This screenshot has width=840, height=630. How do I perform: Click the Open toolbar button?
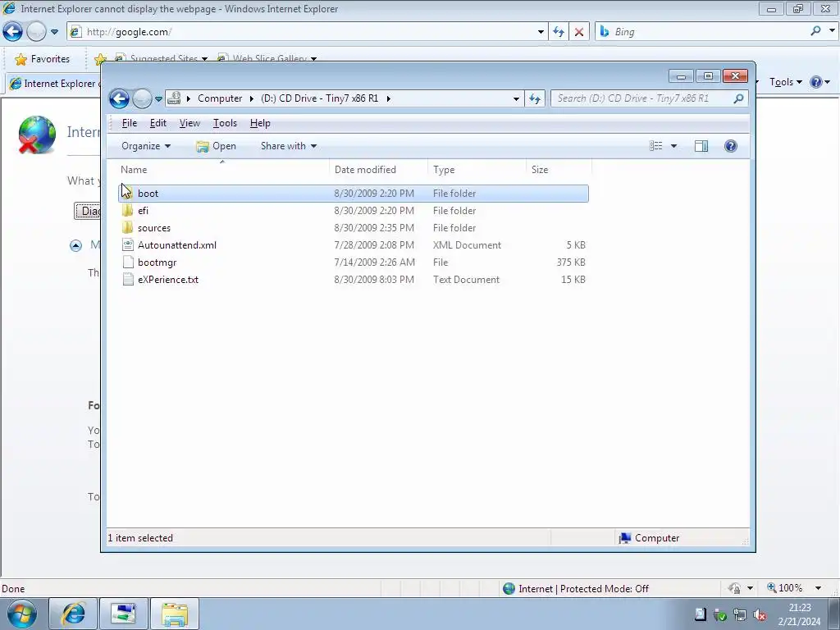(216, 146)
